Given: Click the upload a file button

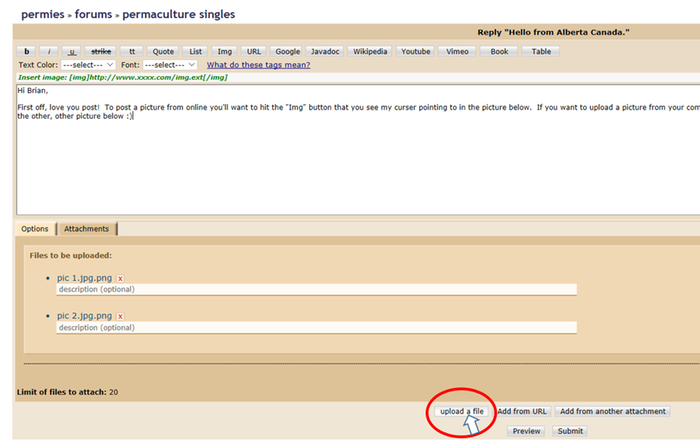Looking at the screenshot, I should (x=462, y=411).
